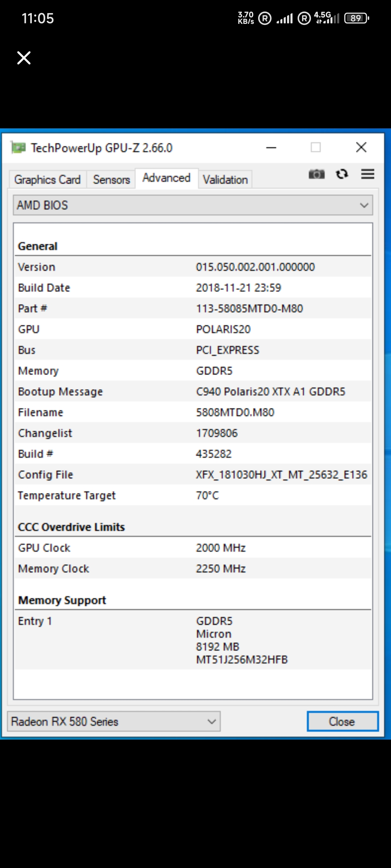Refresh GPU-Z info with the refresh icon
The image size is (391, 868).
[342, 174]
